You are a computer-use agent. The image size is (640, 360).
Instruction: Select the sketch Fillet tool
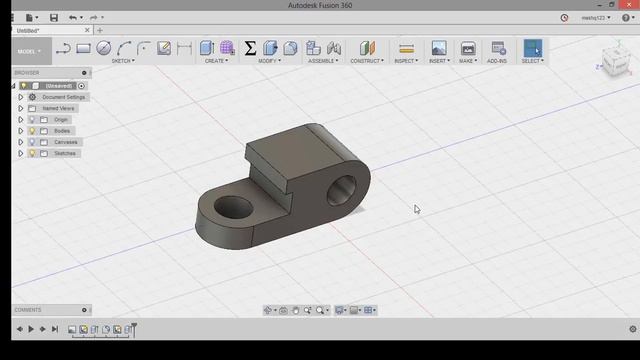point(144,48)
